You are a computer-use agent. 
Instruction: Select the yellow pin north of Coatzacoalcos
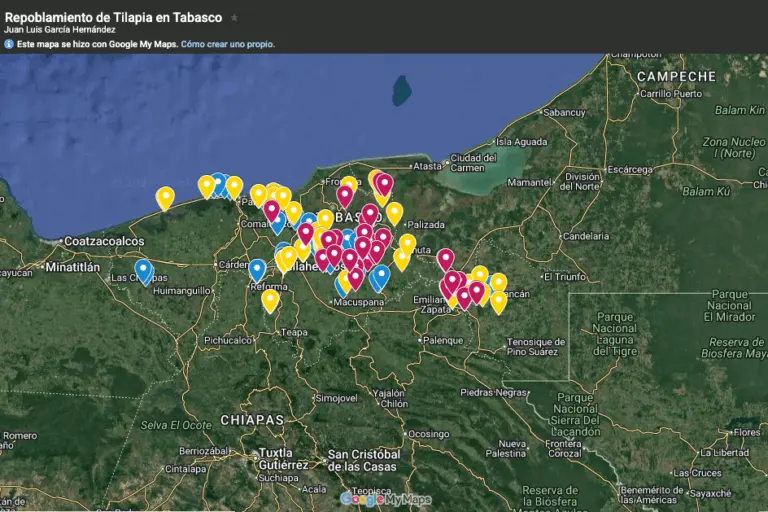pos(165,197)
